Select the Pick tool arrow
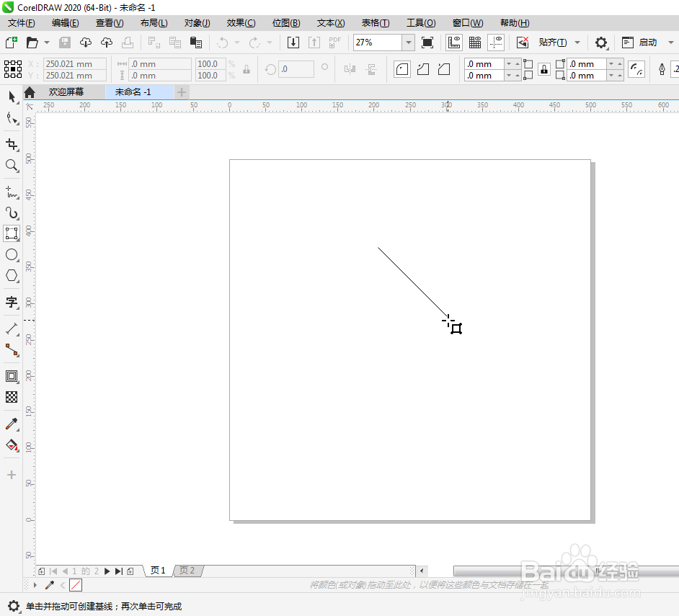The height and width of the screenshot is (616, 679). click(x=12, y=96)
